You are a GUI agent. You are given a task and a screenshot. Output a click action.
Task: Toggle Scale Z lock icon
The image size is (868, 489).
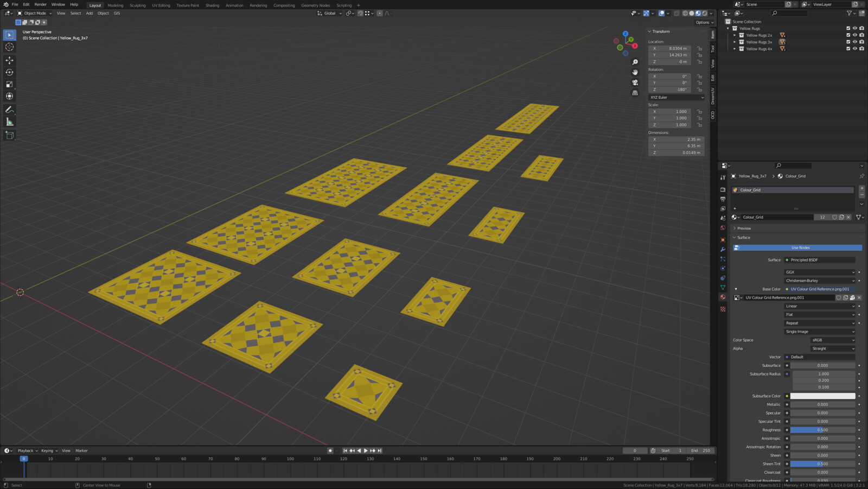tap(700, 125)
